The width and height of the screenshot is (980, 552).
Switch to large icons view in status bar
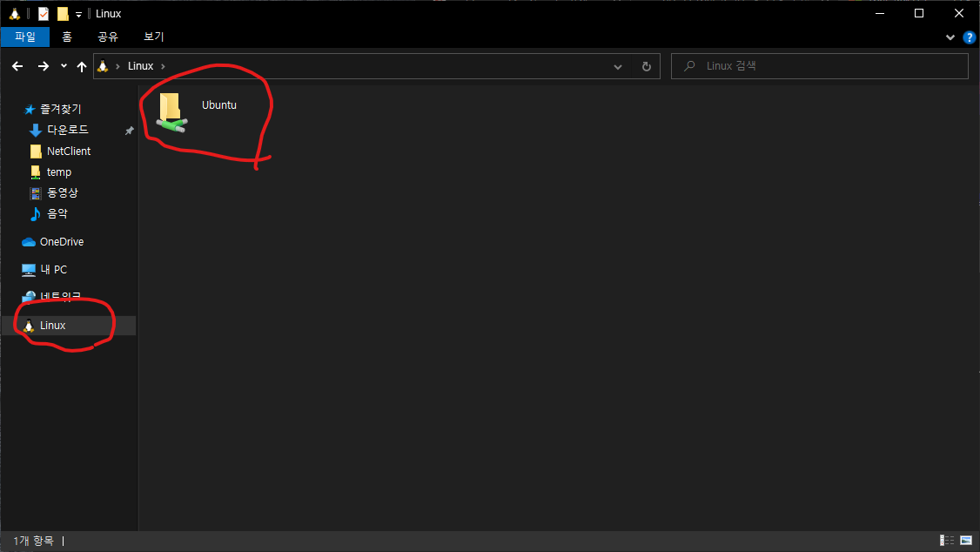tap(965, 540)
